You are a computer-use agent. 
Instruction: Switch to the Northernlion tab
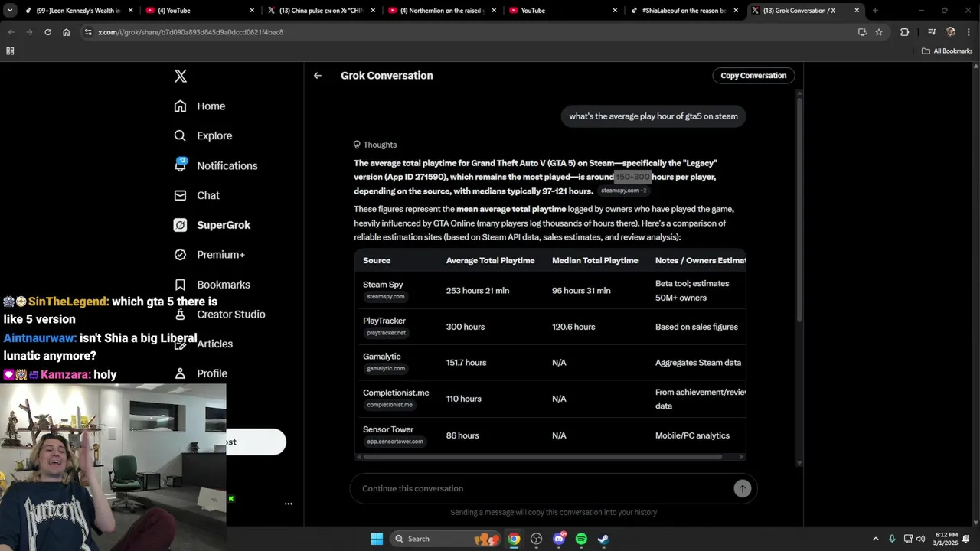pyautogui.click(x=444, y=11)
